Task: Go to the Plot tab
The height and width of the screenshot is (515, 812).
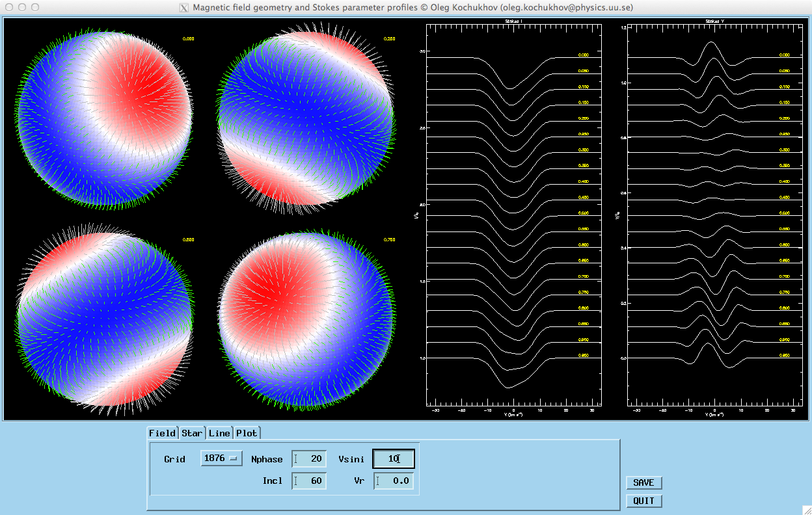Action: coord(247,433)
